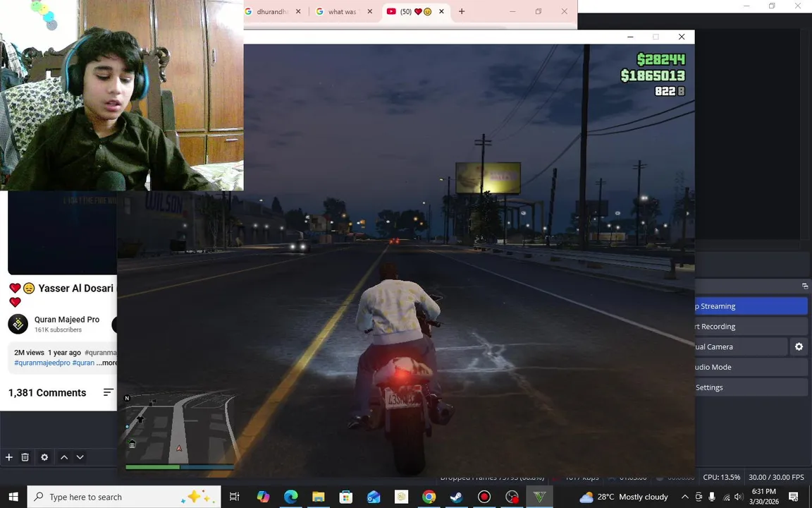Switch to the dhurandh Google tab
The image size is (812, 508).
point(272,11)
